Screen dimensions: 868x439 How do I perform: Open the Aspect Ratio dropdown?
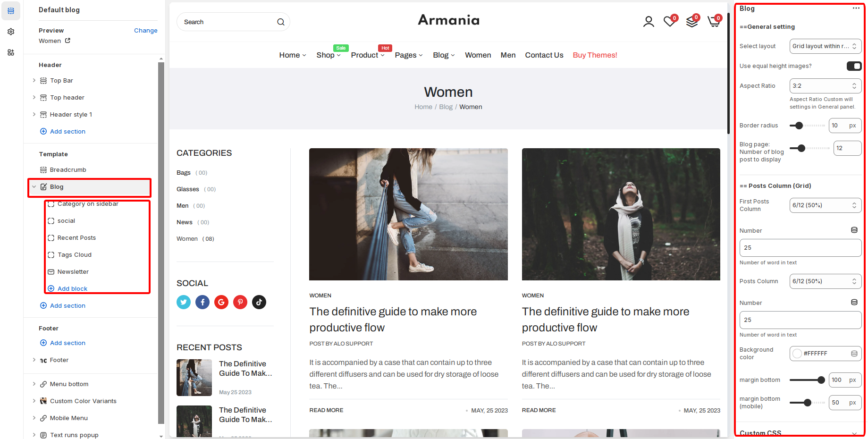coord(826,86)
